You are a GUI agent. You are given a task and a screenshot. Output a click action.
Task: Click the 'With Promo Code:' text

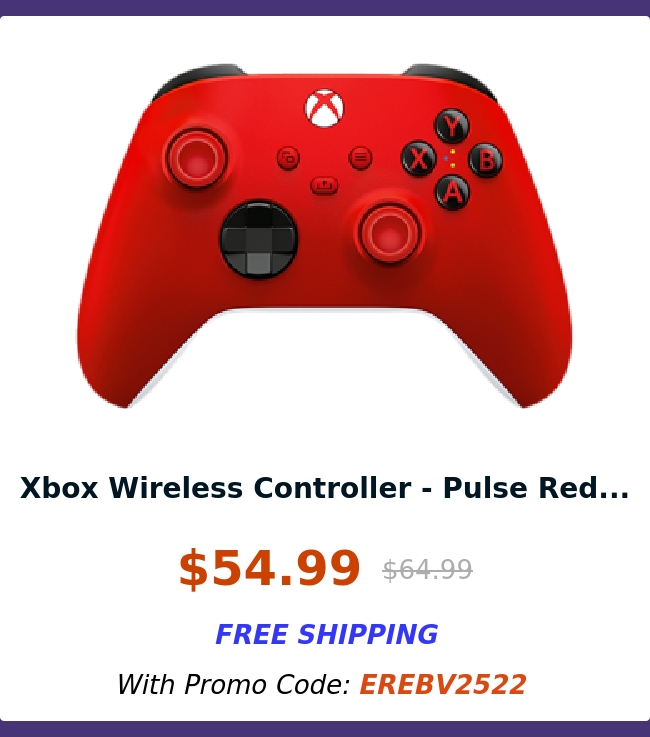[x=234, y=684]
